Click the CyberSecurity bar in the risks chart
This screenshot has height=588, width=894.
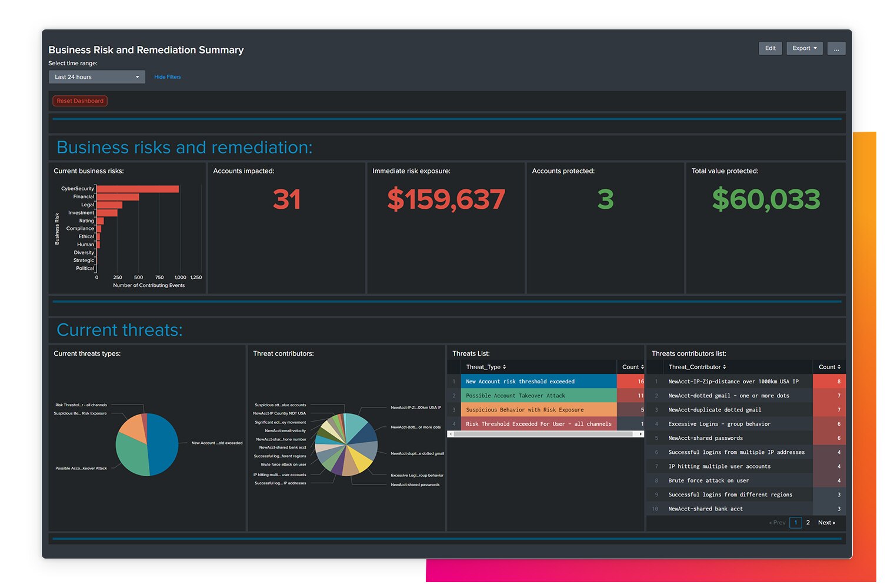tap(136, 189)
